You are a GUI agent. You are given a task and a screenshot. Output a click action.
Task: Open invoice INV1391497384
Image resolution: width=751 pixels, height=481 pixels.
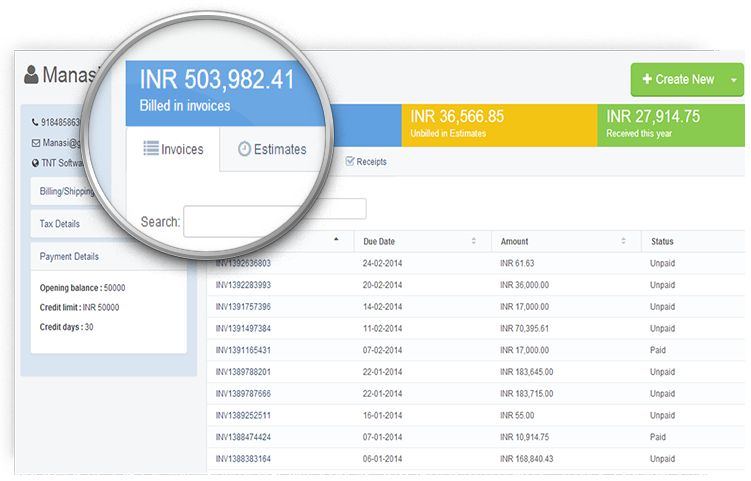click(243, 328)
